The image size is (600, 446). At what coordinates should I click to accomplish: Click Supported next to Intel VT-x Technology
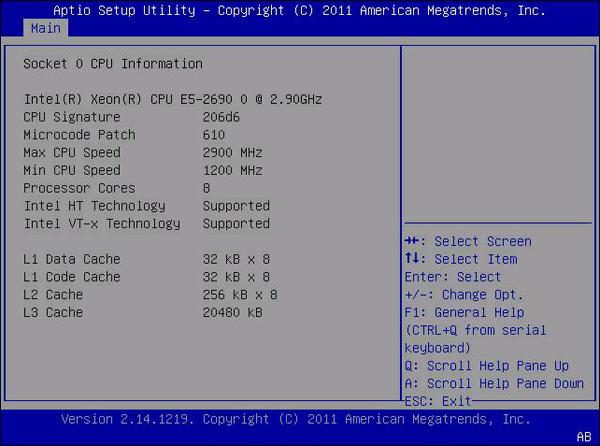coord(236,224)
